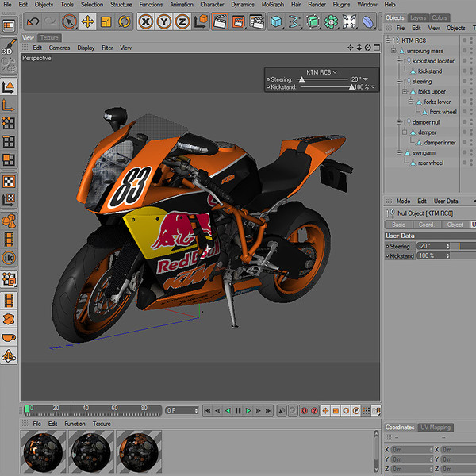The height and width of the screenshot is (476, 476).
Task: Pause the animation playback
Action: click(x=238, y=411)
